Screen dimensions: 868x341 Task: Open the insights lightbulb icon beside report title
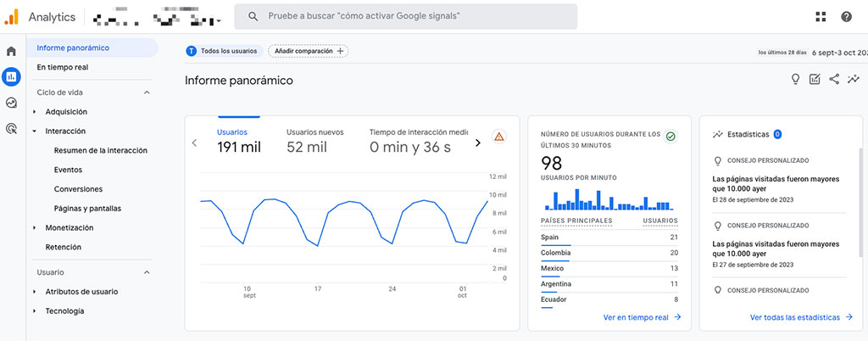795,80
